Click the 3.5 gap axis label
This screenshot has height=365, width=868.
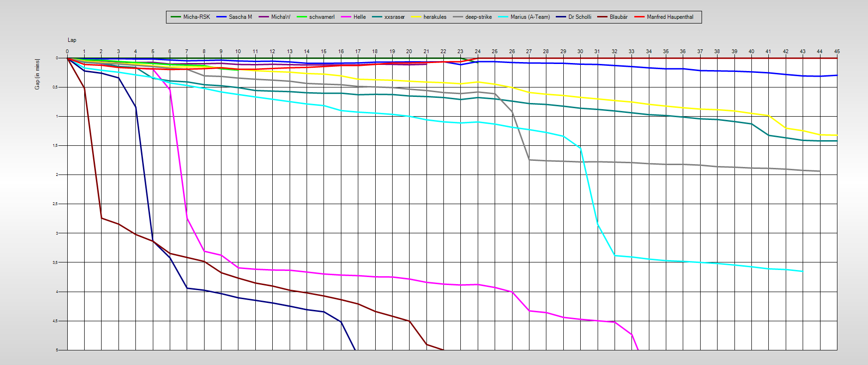pyautogui.click(x=55, y=262)
